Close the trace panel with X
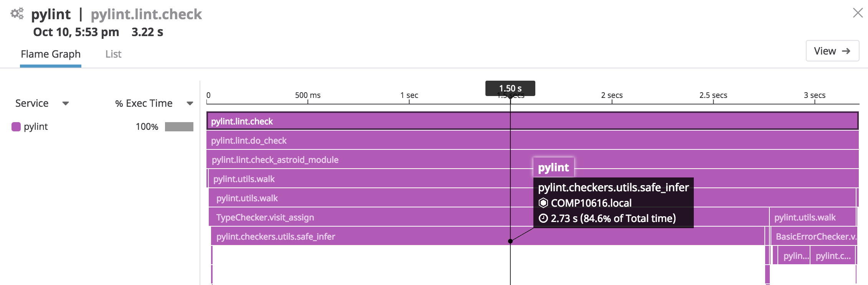This screenshot has height=285, width=868. pos(858,13)
